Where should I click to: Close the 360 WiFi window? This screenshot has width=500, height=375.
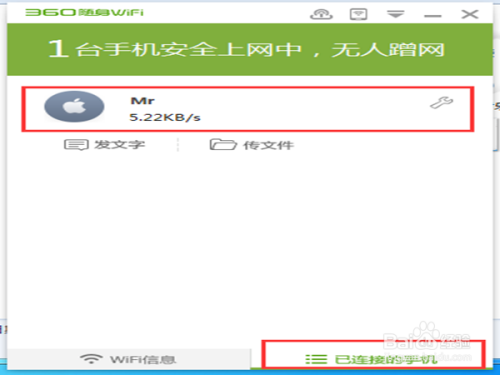click(470, 14)
